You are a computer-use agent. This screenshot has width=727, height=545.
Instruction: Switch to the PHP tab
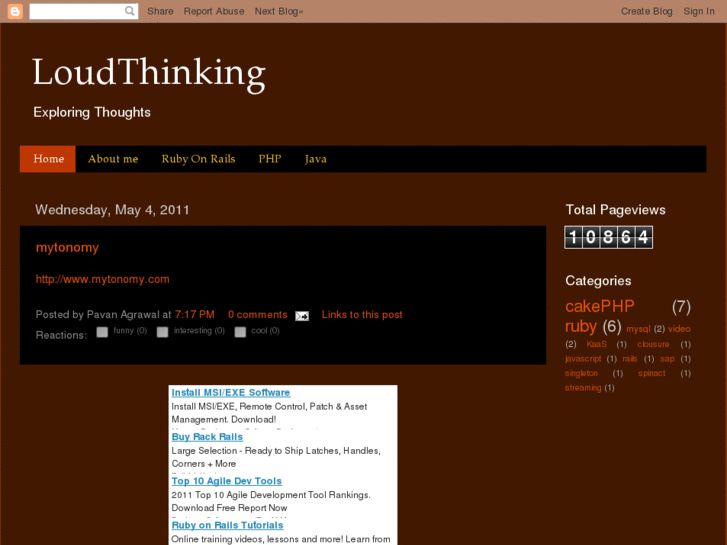pyautogui.click(x=270, y=159)
